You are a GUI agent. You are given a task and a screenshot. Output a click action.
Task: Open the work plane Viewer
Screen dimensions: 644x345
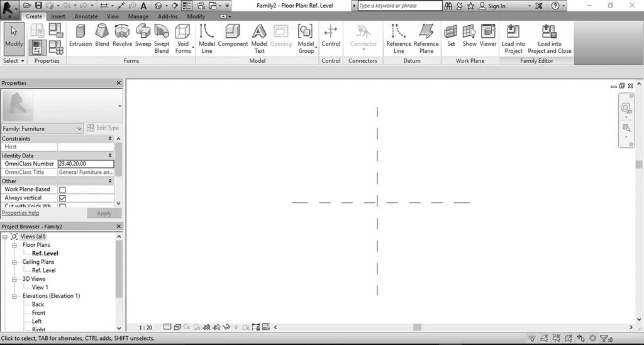coord(488,36)
